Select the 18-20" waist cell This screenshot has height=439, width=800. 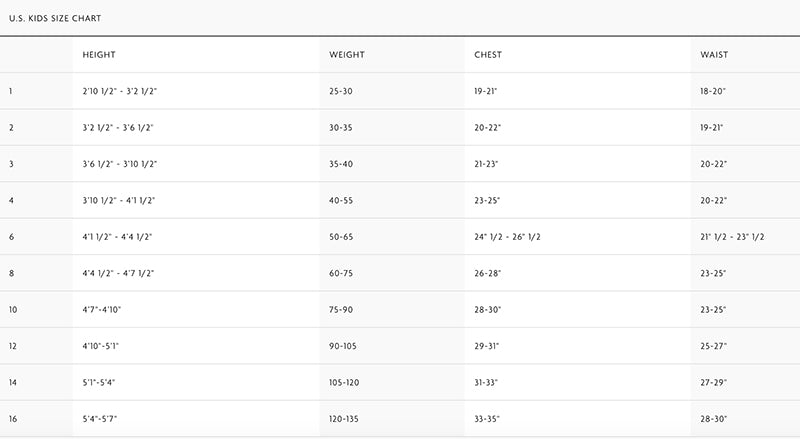(x=713, y=91)
